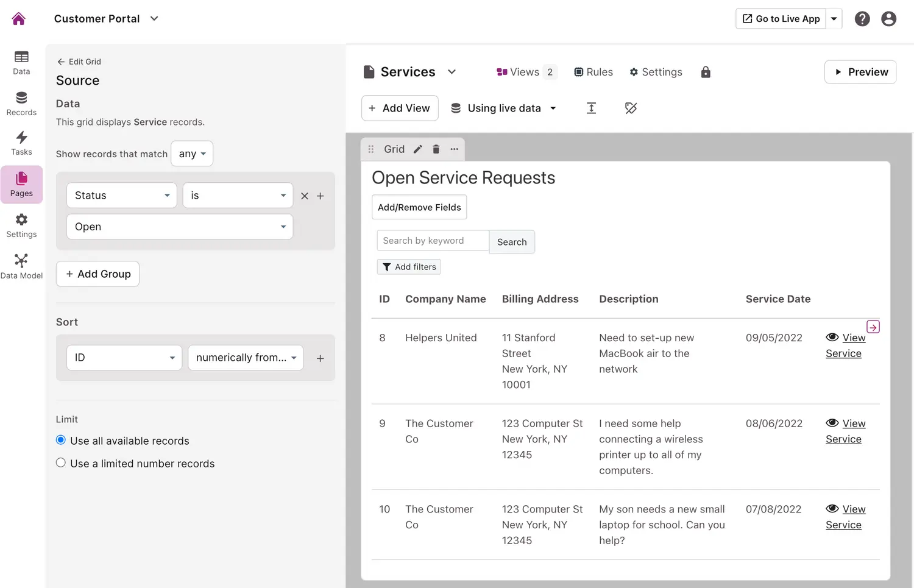Open the Data Model section

click(21, 267)
